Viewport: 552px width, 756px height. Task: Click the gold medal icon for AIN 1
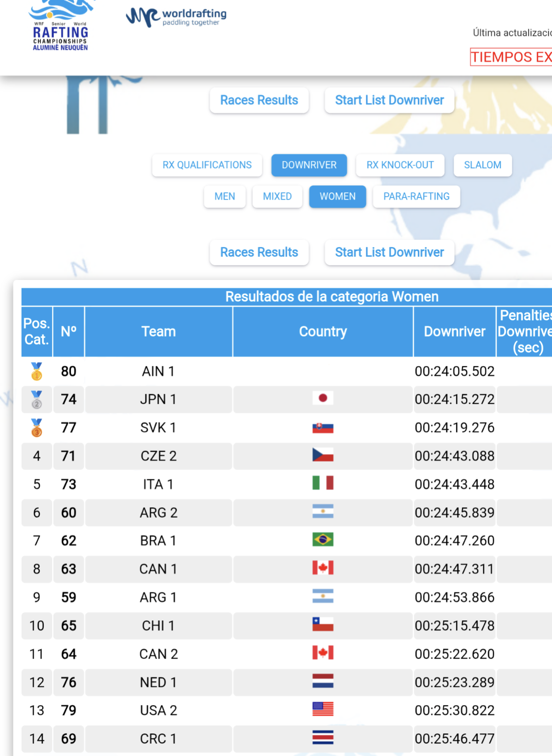pos(36,372)
